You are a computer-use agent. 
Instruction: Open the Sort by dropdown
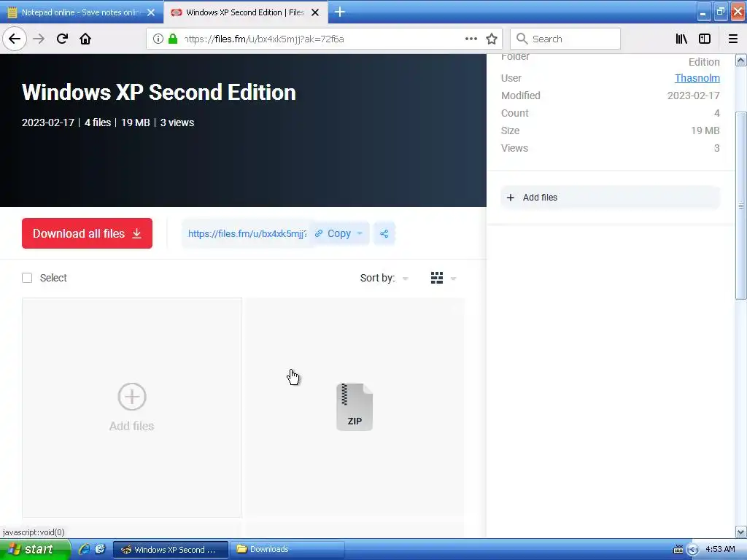click(384, 278)
